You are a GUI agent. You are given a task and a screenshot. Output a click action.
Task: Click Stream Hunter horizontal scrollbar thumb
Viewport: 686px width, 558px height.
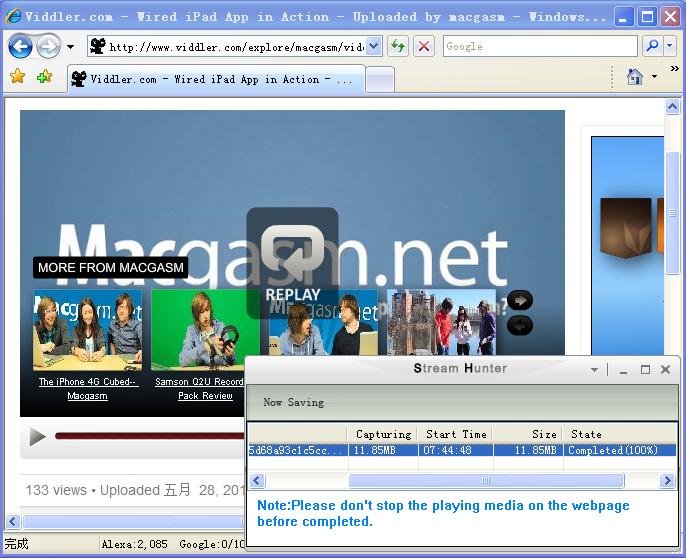coord(486,481)
